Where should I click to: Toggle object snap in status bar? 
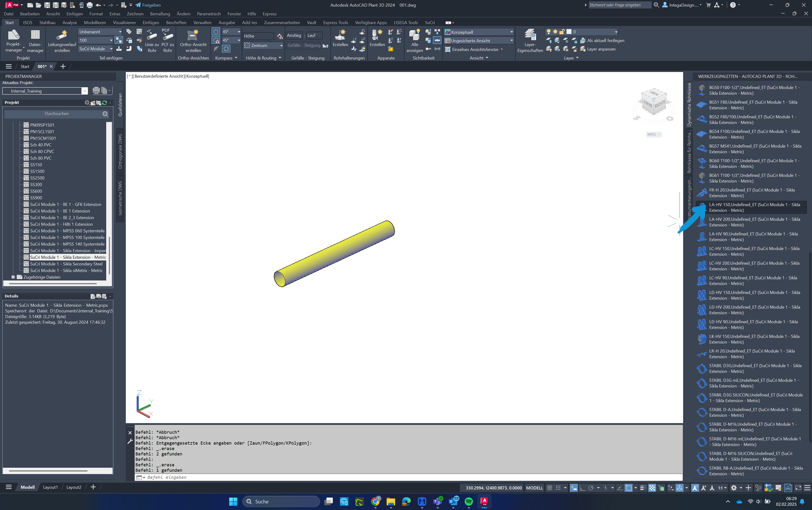629,488
